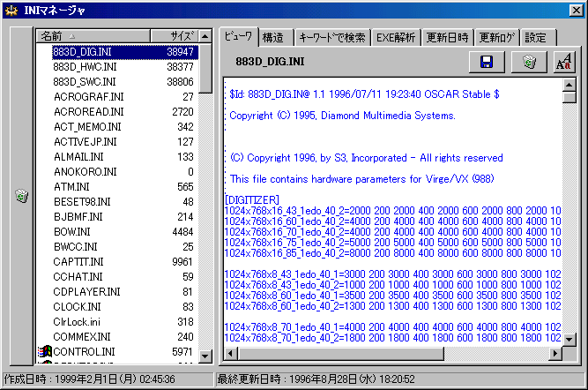
Task: Select CONTROL.INI in file list
Action: click(117, 352)
